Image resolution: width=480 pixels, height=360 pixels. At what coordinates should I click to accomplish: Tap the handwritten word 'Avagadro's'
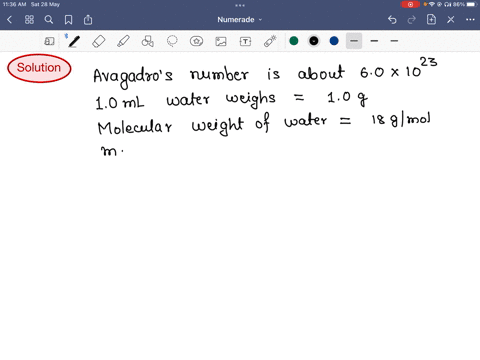point(133,77)
